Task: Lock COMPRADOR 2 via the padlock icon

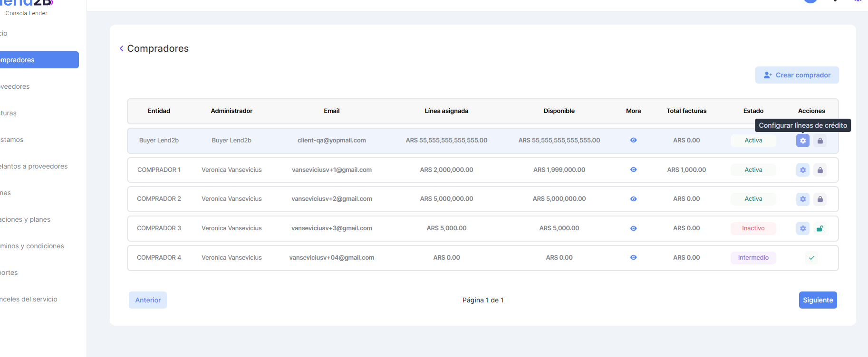Action: tap(820, 199)
